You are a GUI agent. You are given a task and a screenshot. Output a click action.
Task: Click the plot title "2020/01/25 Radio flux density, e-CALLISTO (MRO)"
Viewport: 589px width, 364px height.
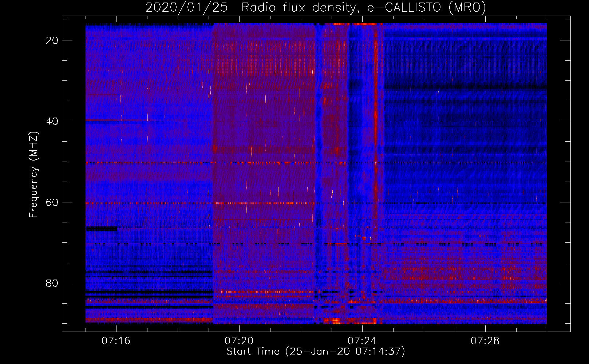[x=316, y=8]
